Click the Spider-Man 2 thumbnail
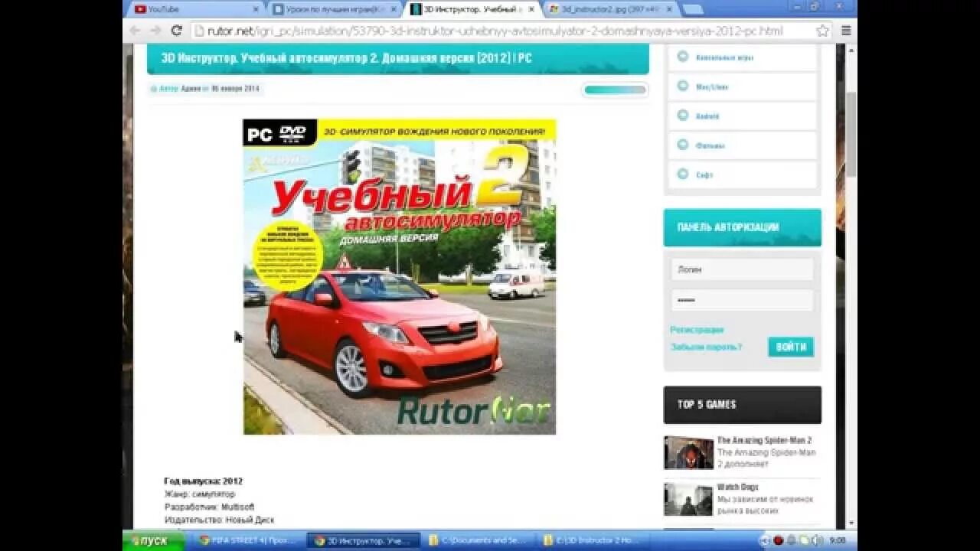 (x=688, y=452)
